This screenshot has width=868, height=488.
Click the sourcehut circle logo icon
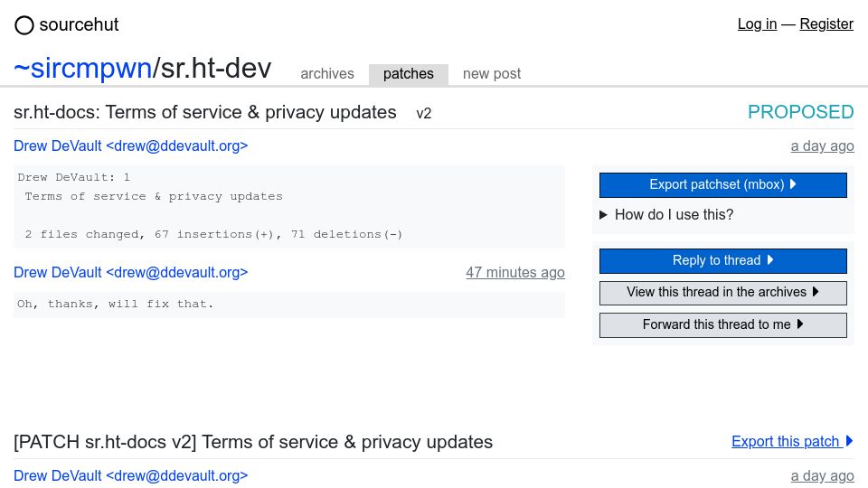tap(24, 25)
